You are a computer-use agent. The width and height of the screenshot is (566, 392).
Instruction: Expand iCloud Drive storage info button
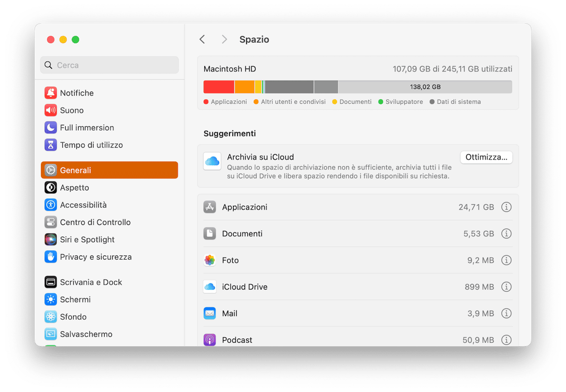[506, 287]
